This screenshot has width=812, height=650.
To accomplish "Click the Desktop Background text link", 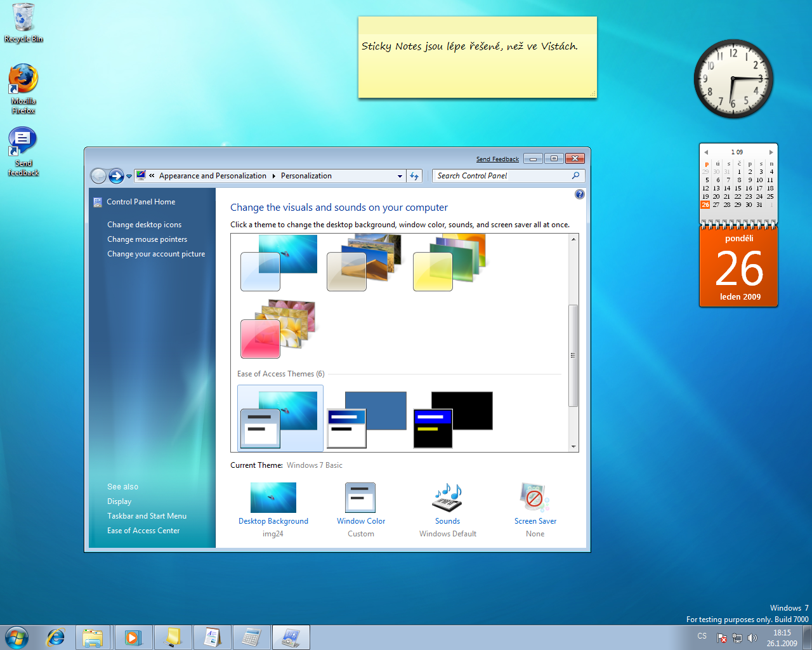I will [273, 521].
